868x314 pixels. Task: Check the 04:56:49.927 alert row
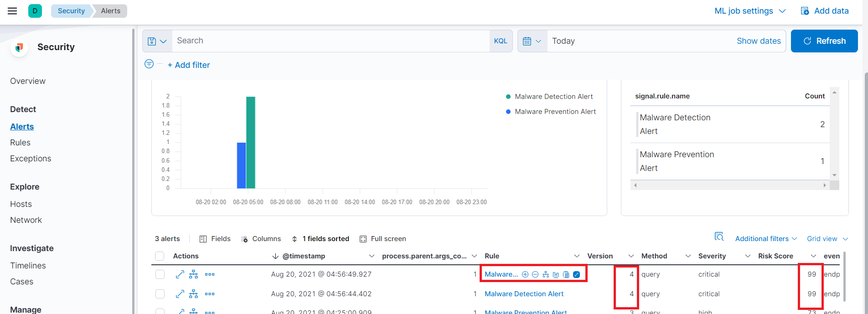point(160,274)
